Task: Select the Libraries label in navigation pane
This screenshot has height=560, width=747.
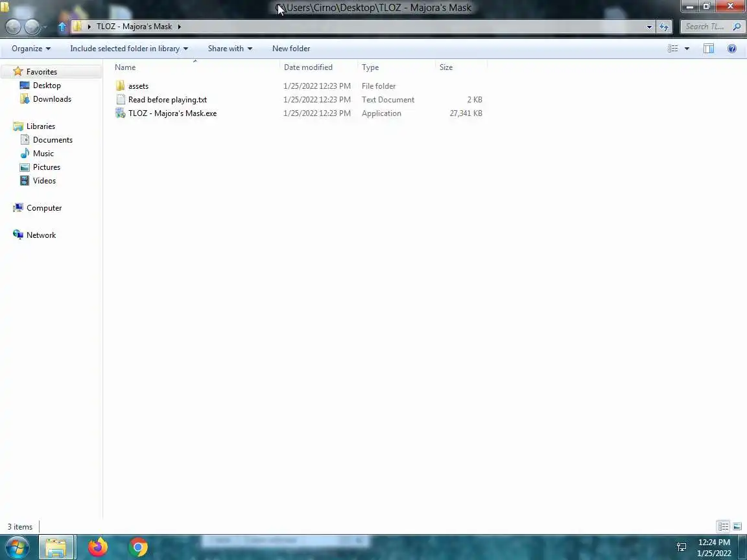Action: pyautogui.click(x=40, y=126)
